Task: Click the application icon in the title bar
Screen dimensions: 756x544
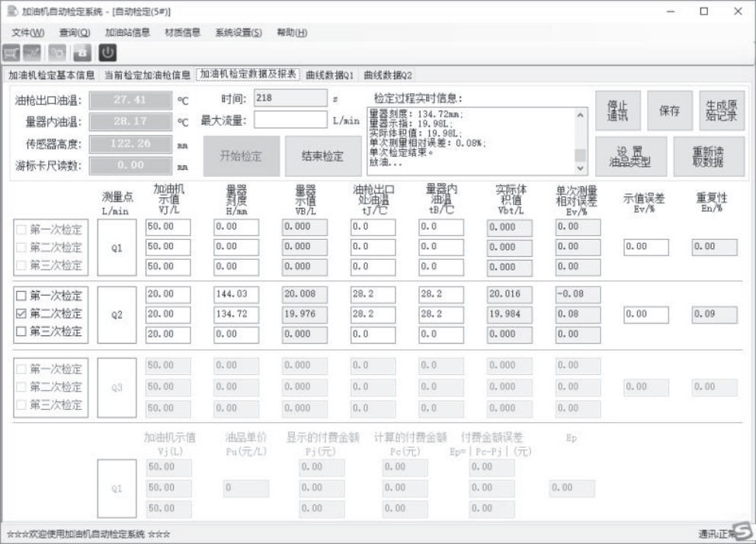Action: 11,10
